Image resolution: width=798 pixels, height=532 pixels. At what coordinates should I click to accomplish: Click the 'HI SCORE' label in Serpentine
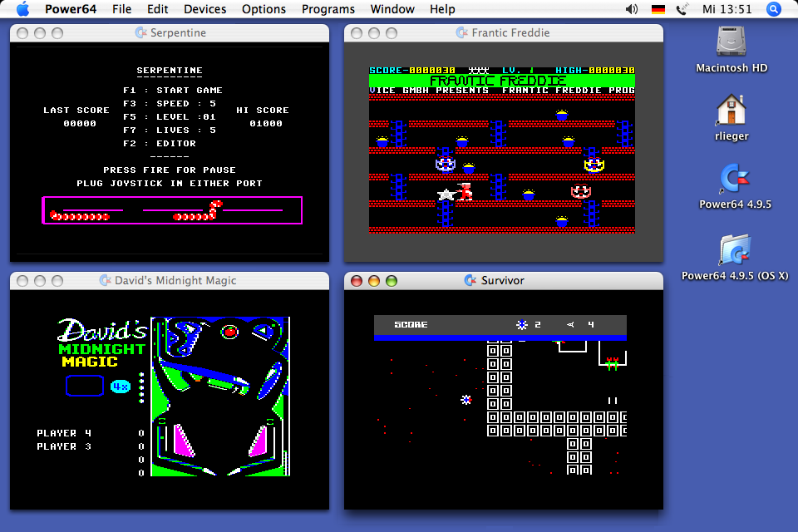[x=263, y=110]
